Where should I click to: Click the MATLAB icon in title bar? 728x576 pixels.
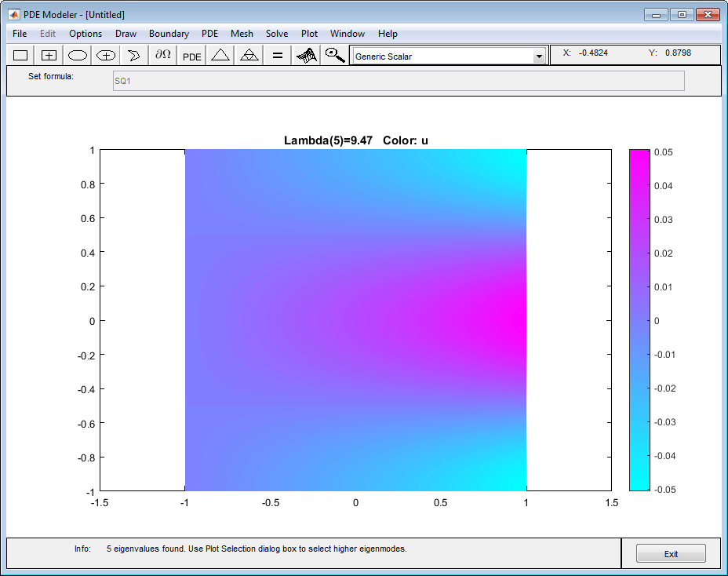(x=14, y=14)
